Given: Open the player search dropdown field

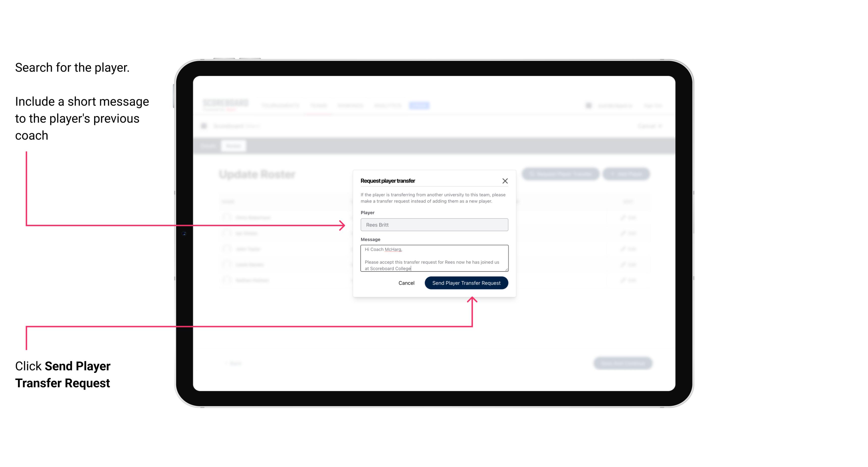Looking at the screenshot, I should (433, 224).
